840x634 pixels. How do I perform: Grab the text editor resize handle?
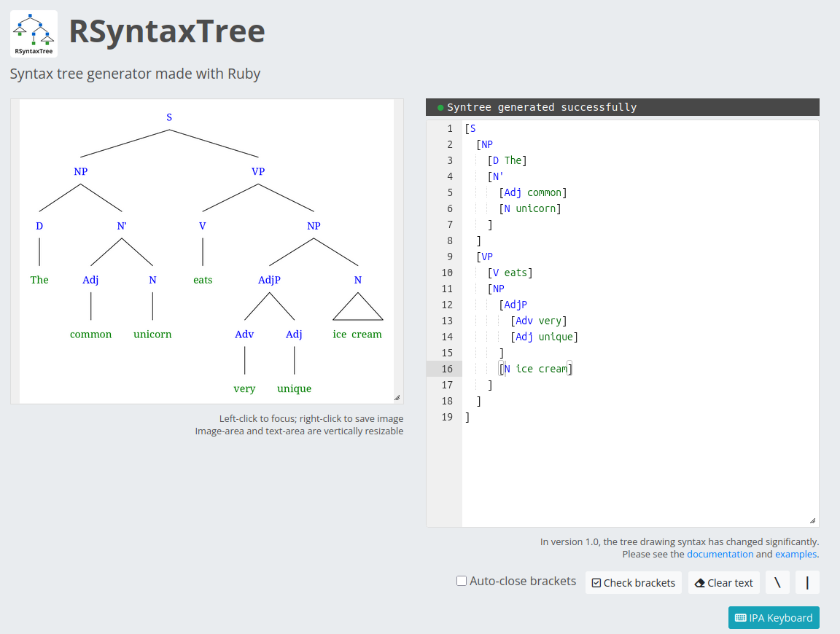tap(812, 520)
